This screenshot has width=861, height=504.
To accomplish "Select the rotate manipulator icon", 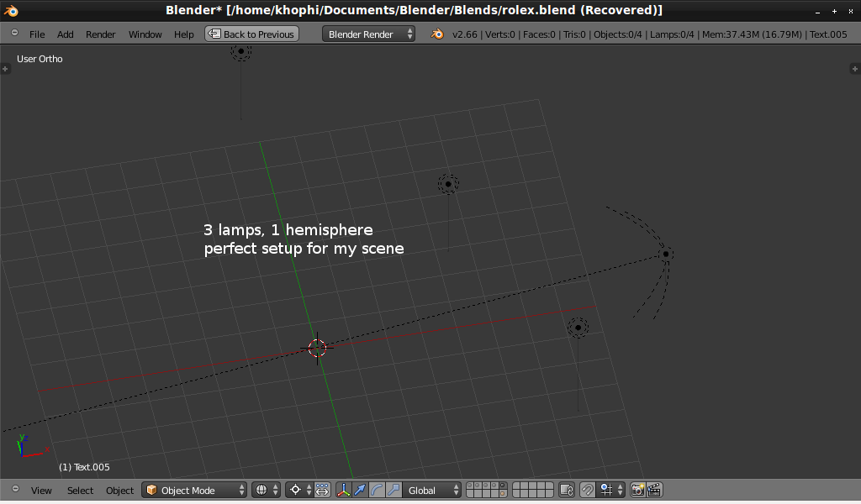I will [x=377, y=490].
